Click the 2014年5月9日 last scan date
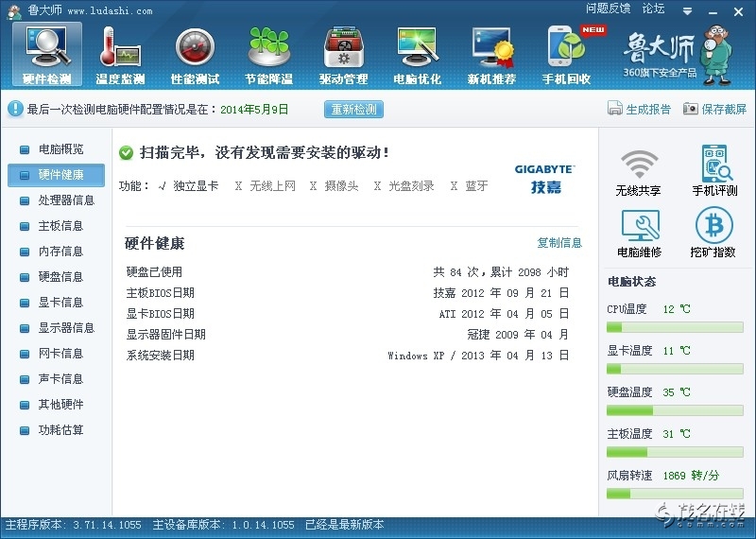Viewport: 756px width, 539px height. [254, 110]
